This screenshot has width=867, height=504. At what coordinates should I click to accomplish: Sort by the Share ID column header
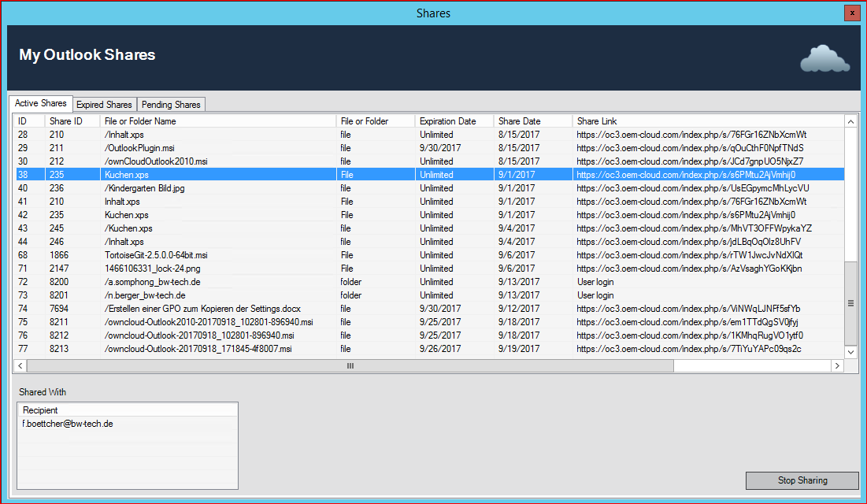pyautogui.click(x=73, y=121)
